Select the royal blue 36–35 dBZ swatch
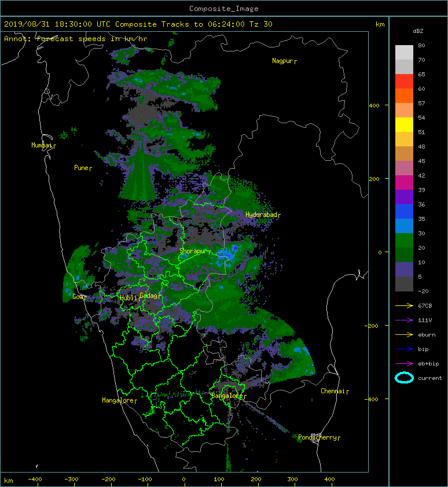The width and height of the screenshot is (448, 487). (404, 211)
